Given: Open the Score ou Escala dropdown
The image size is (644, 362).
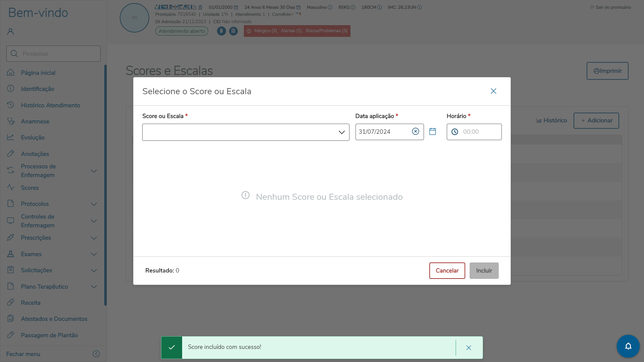Looking at the screenshot, I should pos(246,132).
